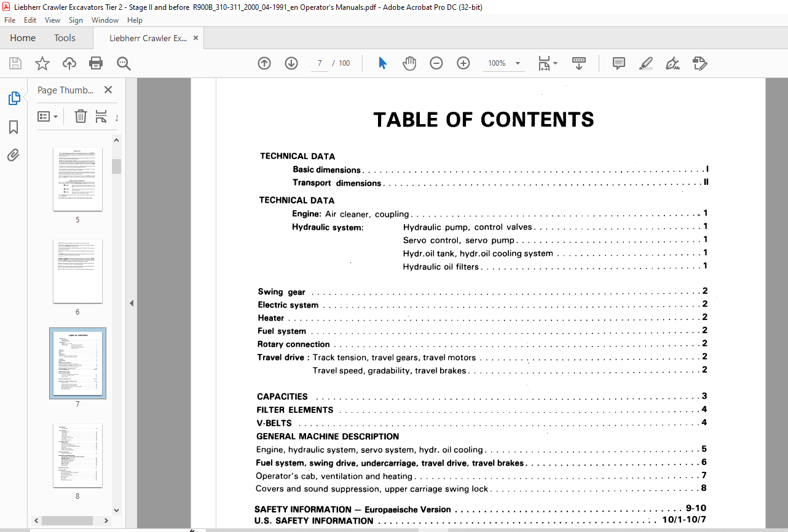This screenshot has width=788, height=532.
Task: Open the stamp tool in the toolbar
Action: coord(699,63)
